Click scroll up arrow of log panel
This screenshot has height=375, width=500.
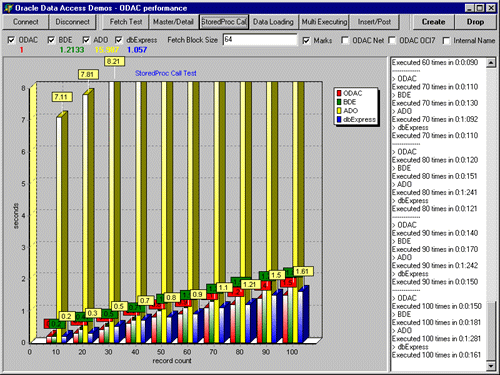[491, 63]
